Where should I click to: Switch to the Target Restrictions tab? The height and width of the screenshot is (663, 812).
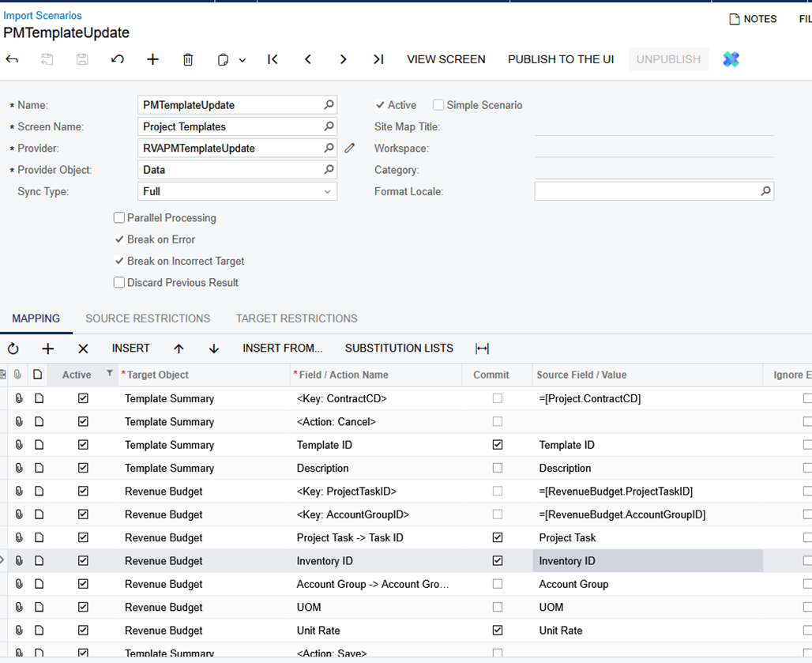[296, 318]
